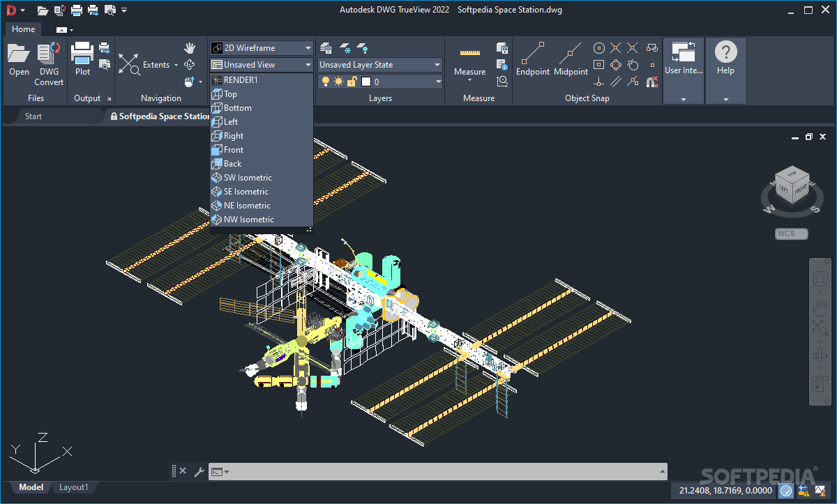
Task: Open the Extents zoom options arrow
Action: pyautogui.click(x=176, y=65)
